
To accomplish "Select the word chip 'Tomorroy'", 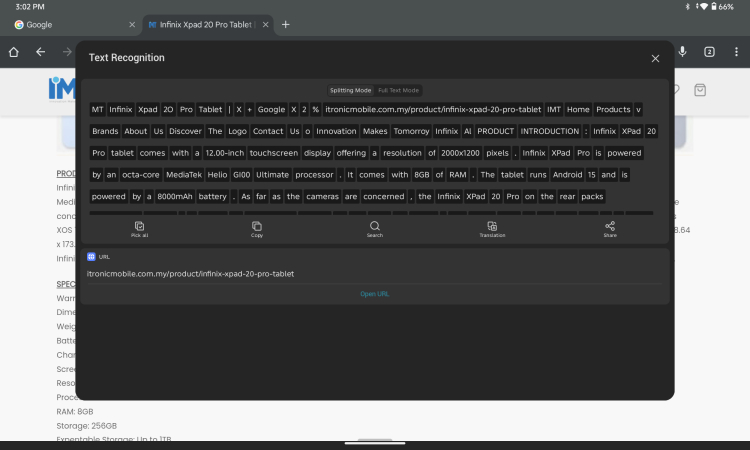I will (x=411, y=131).
